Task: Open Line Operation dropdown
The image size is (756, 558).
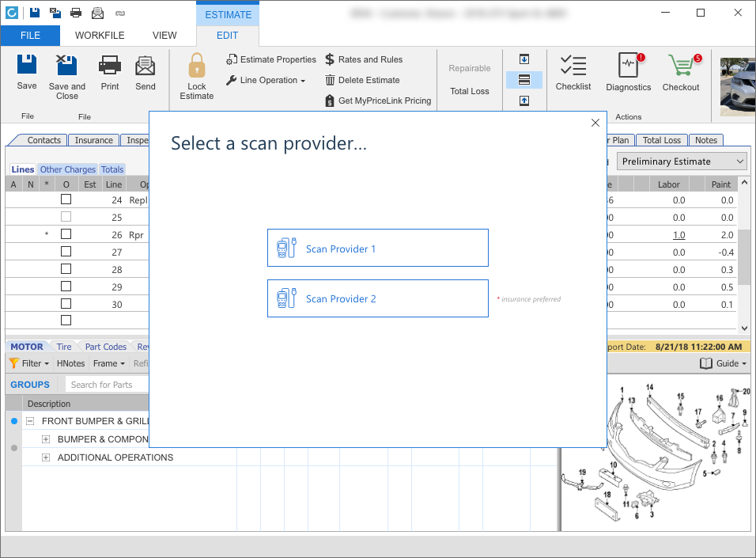Action: pyautogui.click(x=266, y=80)
